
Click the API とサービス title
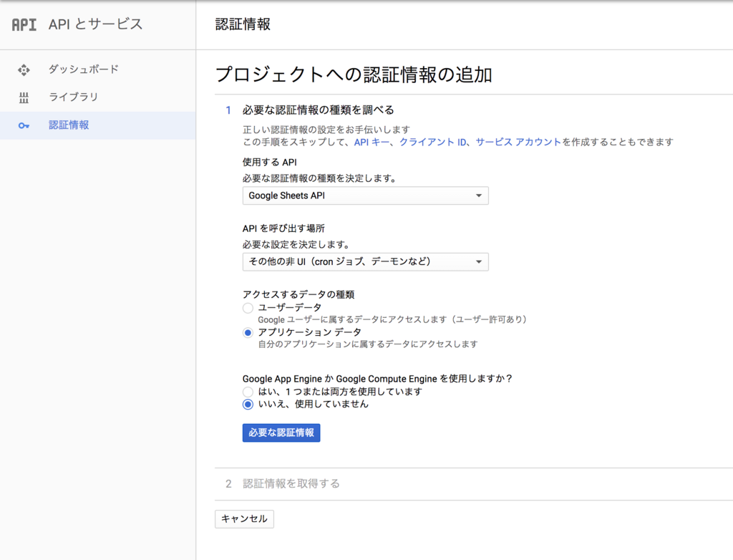pos(95,24)
